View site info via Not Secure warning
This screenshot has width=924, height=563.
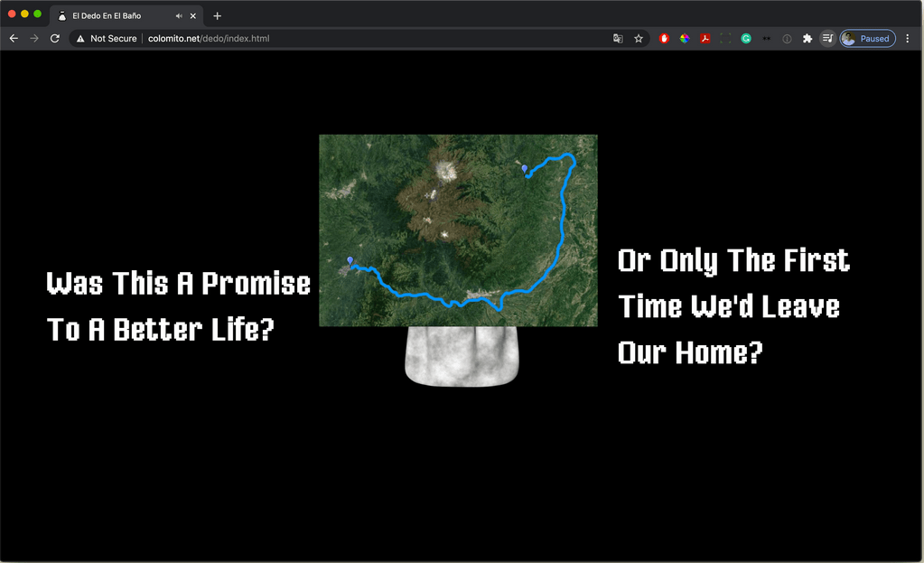(x=107, y=39)
